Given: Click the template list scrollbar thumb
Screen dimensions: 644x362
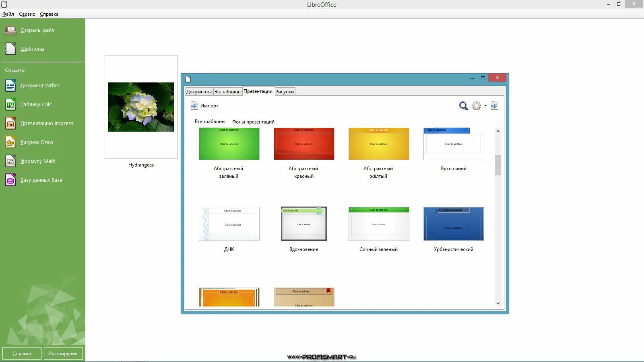Looking at the screenshot, I should pos(498,165).
